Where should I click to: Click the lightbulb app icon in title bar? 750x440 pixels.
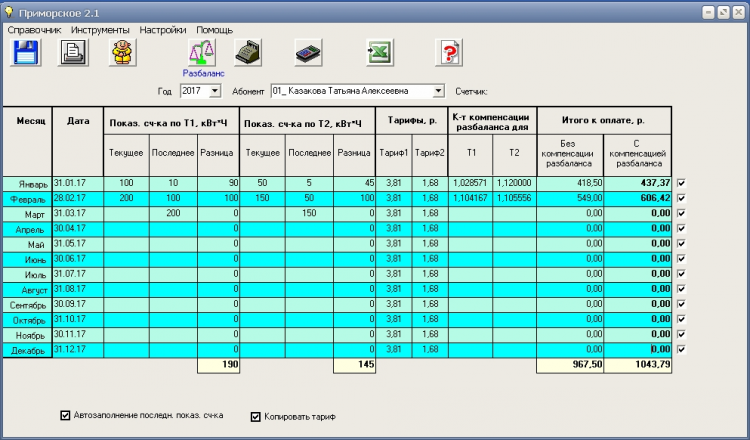click(x=9, y=12)
